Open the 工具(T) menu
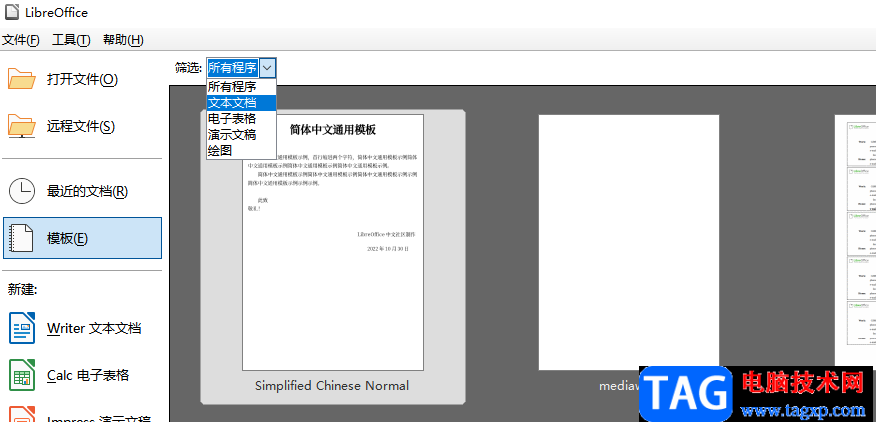The width and height of the screenshot is (876, 422). coord(71,40)
